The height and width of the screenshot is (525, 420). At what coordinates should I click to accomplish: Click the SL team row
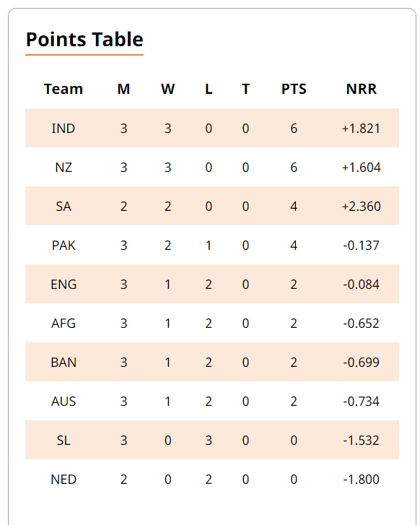(212, 440)
